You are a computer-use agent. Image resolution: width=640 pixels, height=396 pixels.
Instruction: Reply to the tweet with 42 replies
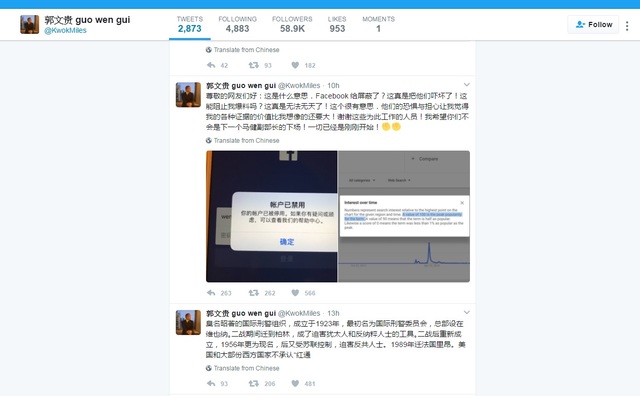(x=211, y=65)
